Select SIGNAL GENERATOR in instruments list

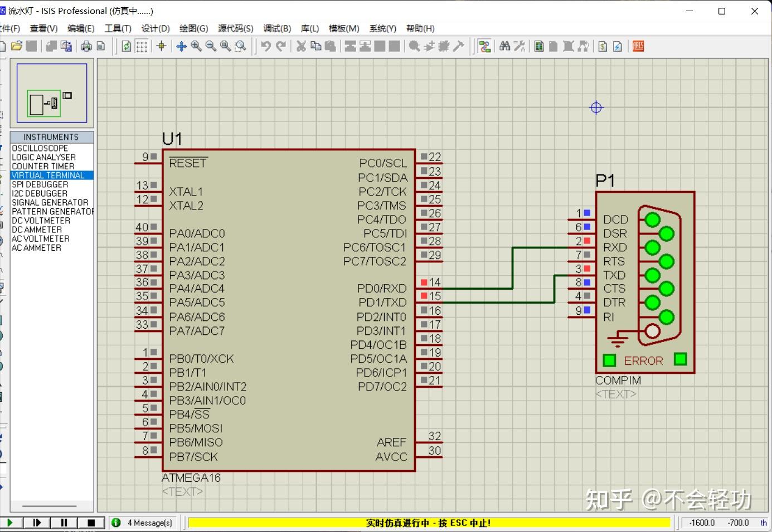click(x=50, y=203)
